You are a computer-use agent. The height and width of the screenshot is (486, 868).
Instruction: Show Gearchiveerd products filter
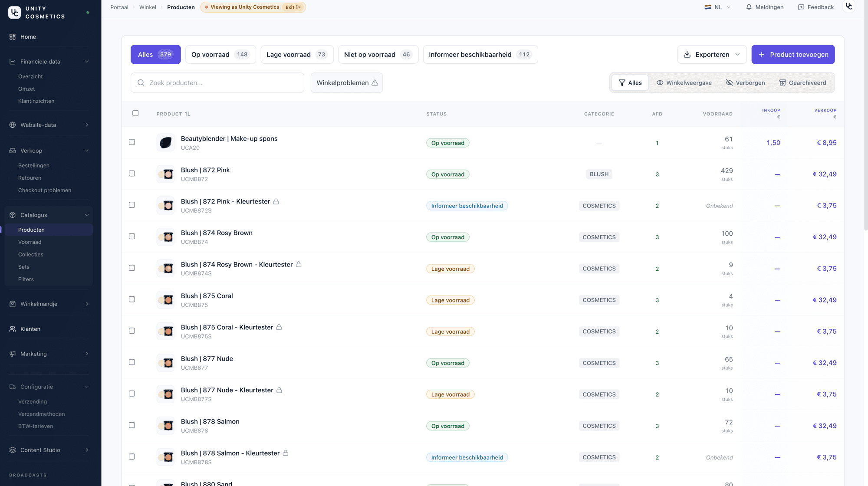pos(803,83)
